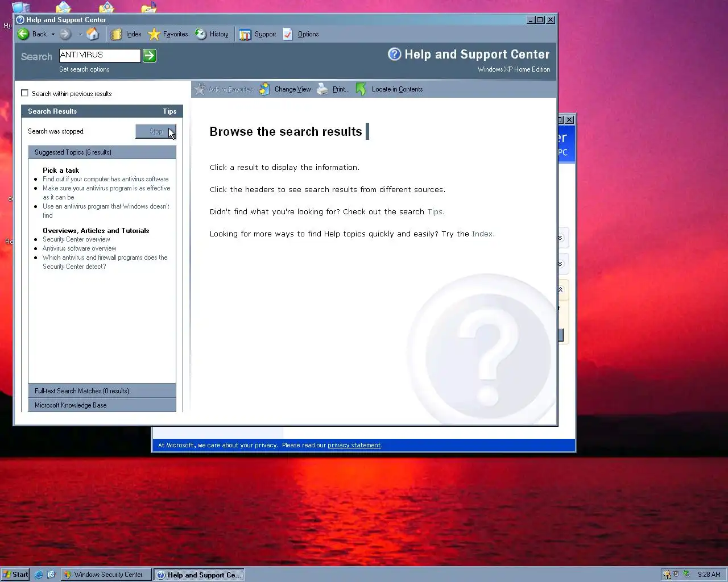Viewport: 728px width, 582px height.
Task: Click the History toolbar label
Action: (219, 34)
